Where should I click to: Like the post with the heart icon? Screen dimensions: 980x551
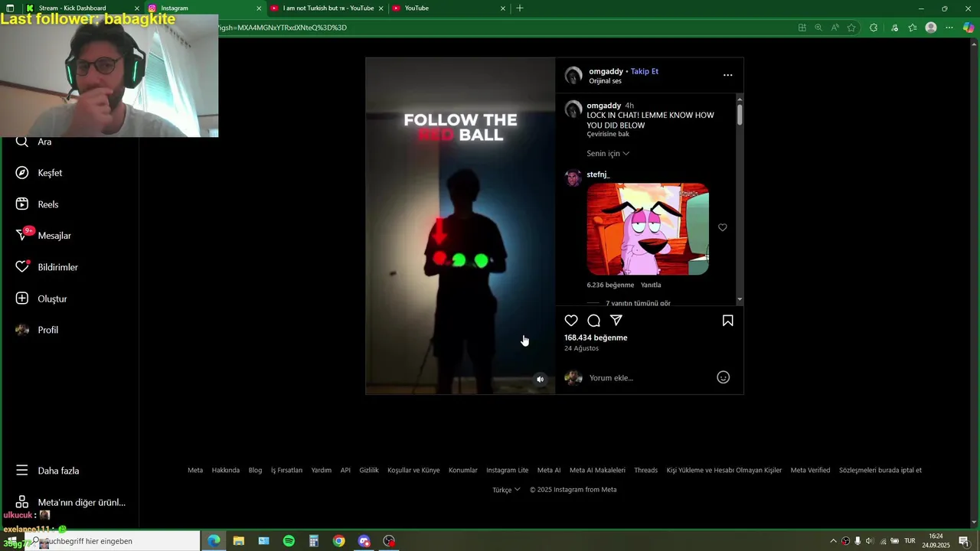571,321
